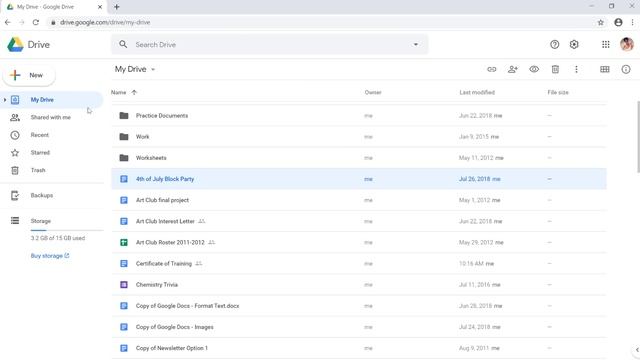Expand the My Drive tree arrow in sidebar

point(4,100)
